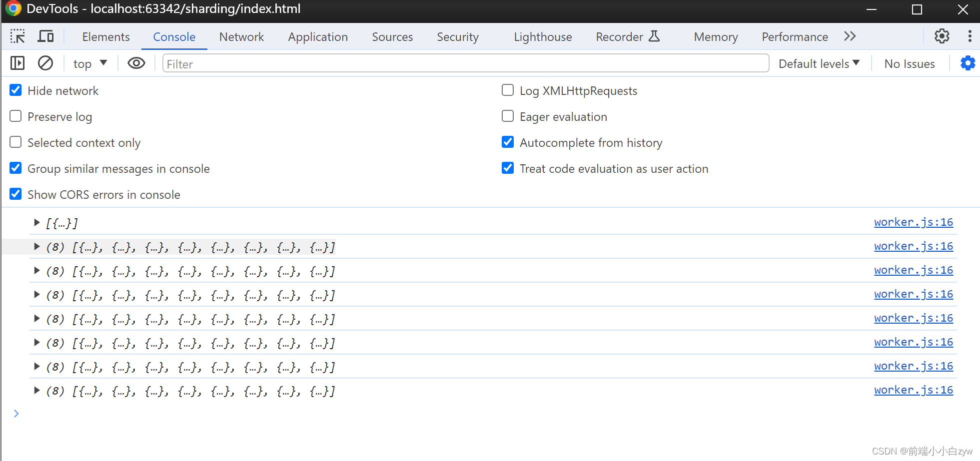980x461 pixels.
Task: Open worker.js:16 link of sixth (8) entry
Action: click(x=914, y=366)
